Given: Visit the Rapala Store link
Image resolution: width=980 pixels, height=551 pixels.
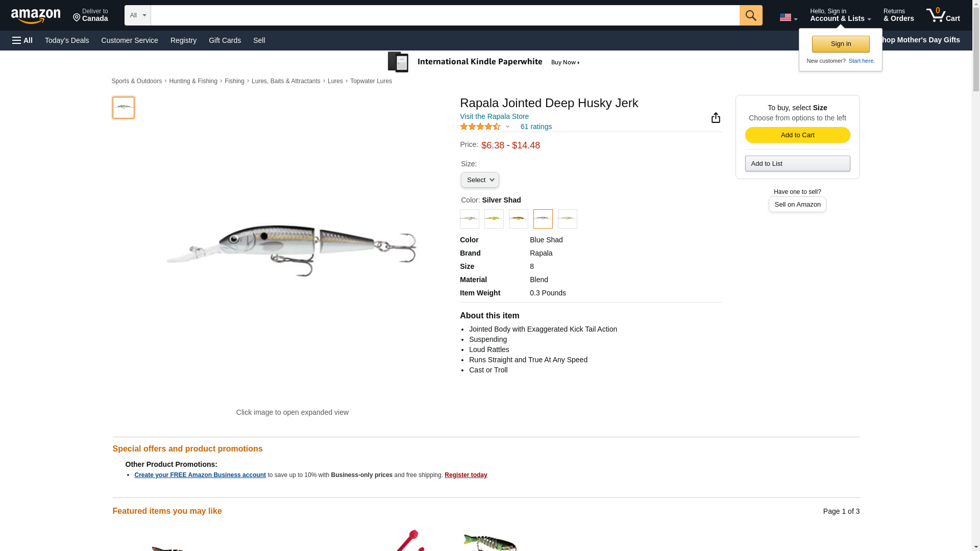Looking at the screenshot, I should click(x=494, y=116).
